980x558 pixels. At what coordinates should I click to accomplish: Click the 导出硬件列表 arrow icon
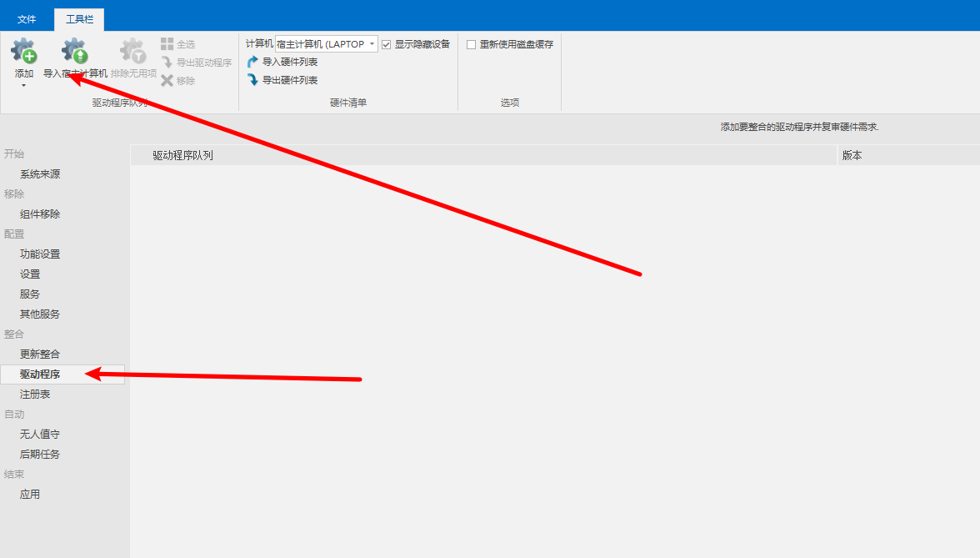pyautogui.click(x=253, y=80)
